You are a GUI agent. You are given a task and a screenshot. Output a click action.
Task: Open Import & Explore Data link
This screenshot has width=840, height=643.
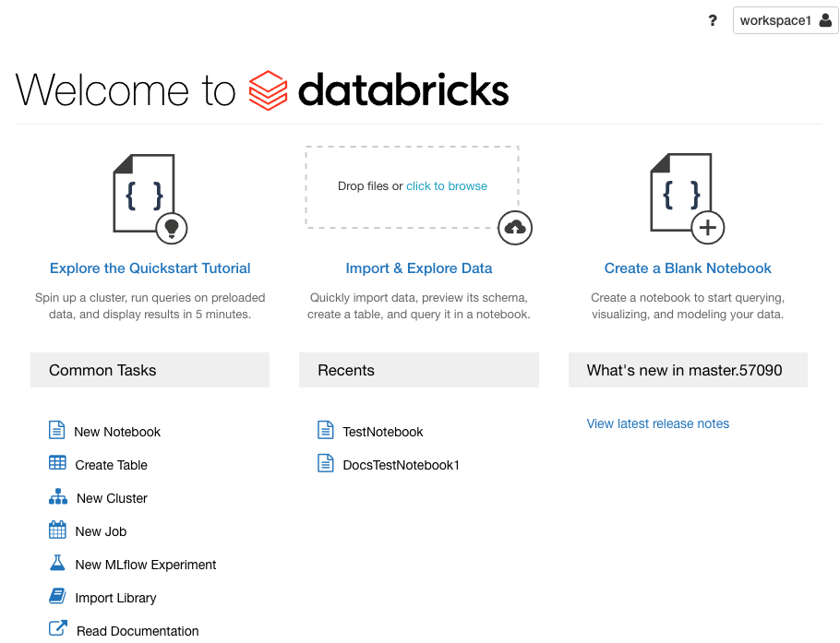pyautogui.click(x=419, y=268)
